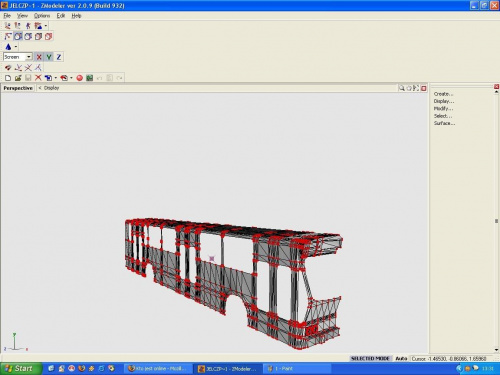Click the viewport zoom extents icon

click(416, 88)
